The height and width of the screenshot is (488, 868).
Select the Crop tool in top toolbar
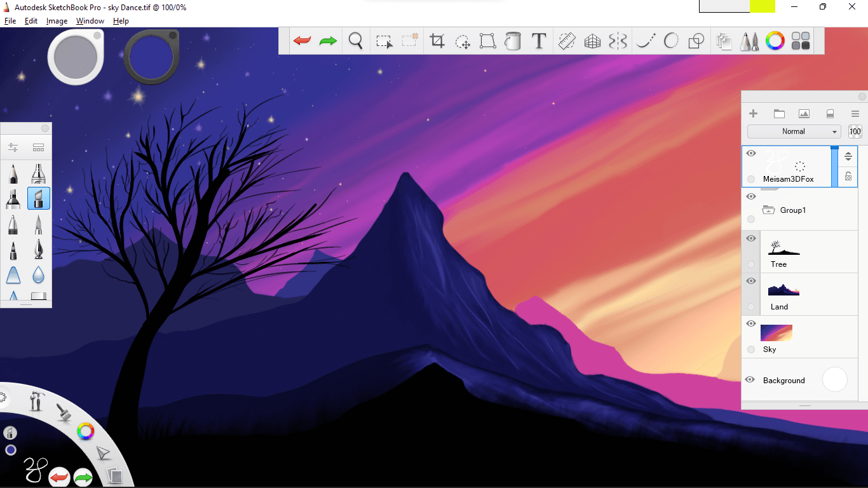click(x=437, y=41)
